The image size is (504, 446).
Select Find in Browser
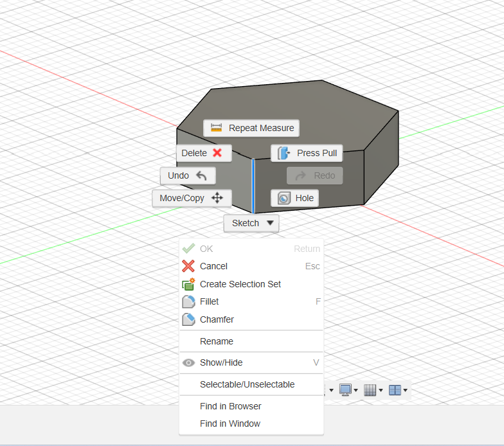point(251,406)
